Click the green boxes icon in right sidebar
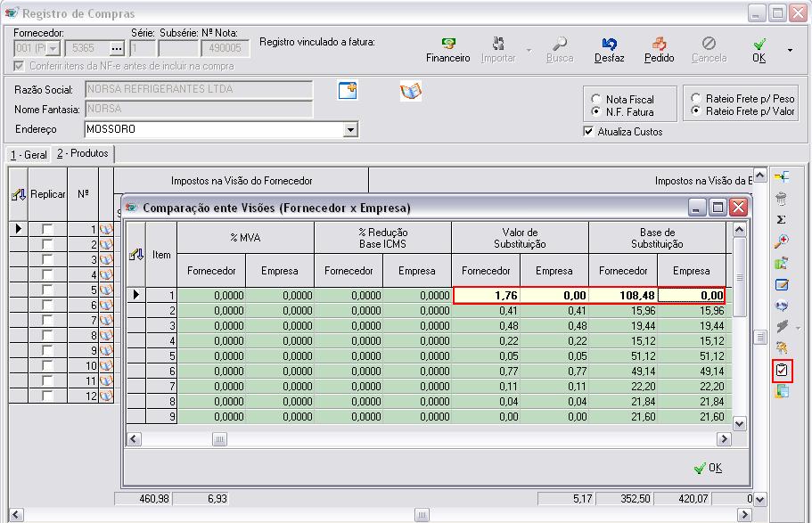The height and width of the screenshot is (523, 812). (782, 263)
